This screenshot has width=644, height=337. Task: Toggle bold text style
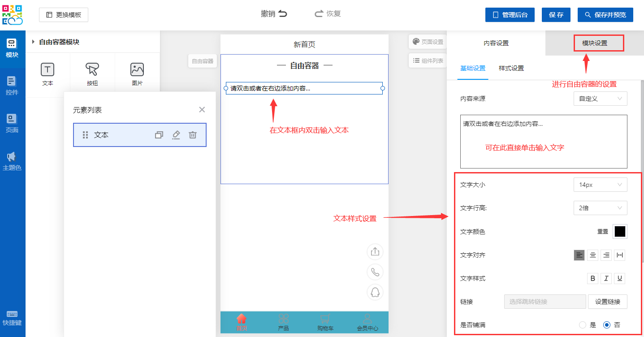coord(593,278)
